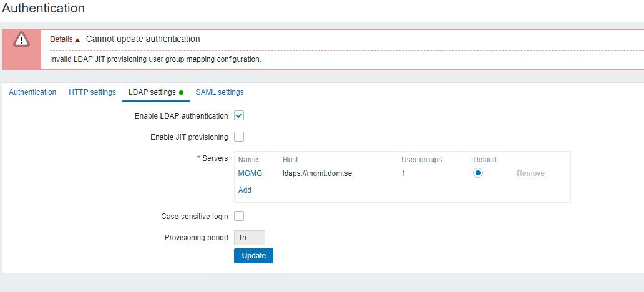Click the Details link in error banner
This screenshot has height=292, width=644.
click(x=61, y=39)
